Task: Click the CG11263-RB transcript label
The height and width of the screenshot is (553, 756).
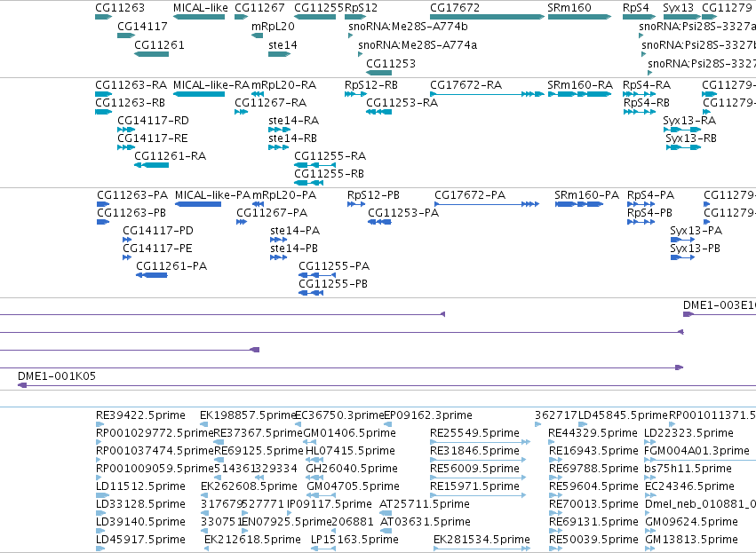Action: [131, 103]
